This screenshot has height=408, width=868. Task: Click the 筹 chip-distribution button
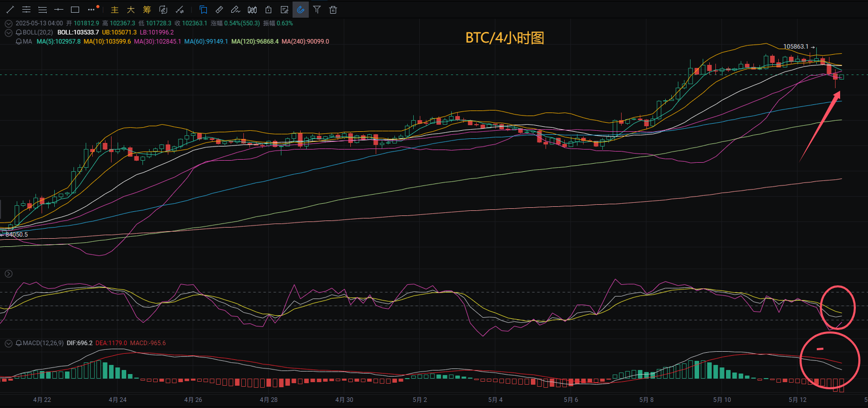click(147, 10)
